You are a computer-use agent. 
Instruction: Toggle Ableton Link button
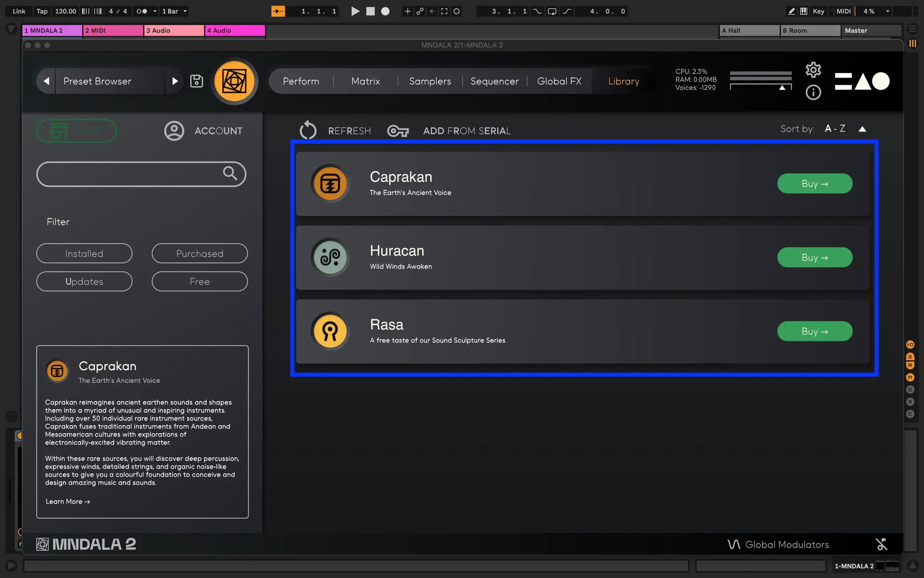[x=19, y=11]
